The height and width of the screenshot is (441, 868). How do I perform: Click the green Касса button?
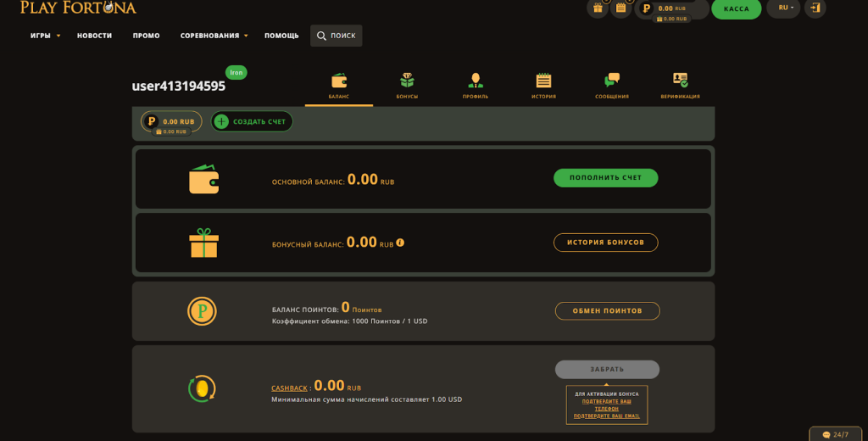click(737, 8)
